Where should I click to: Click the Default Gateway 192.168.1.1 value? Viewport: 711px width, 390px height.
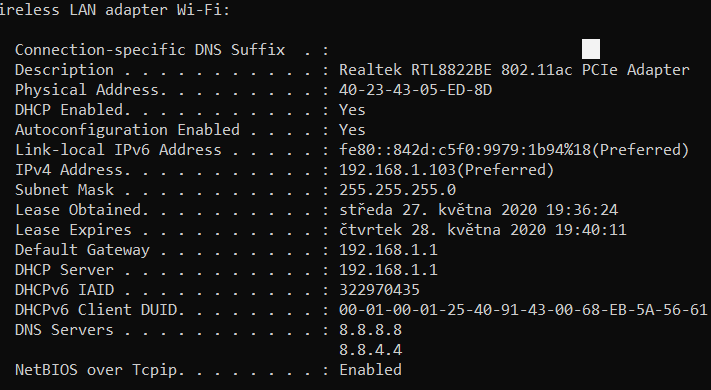388,250
